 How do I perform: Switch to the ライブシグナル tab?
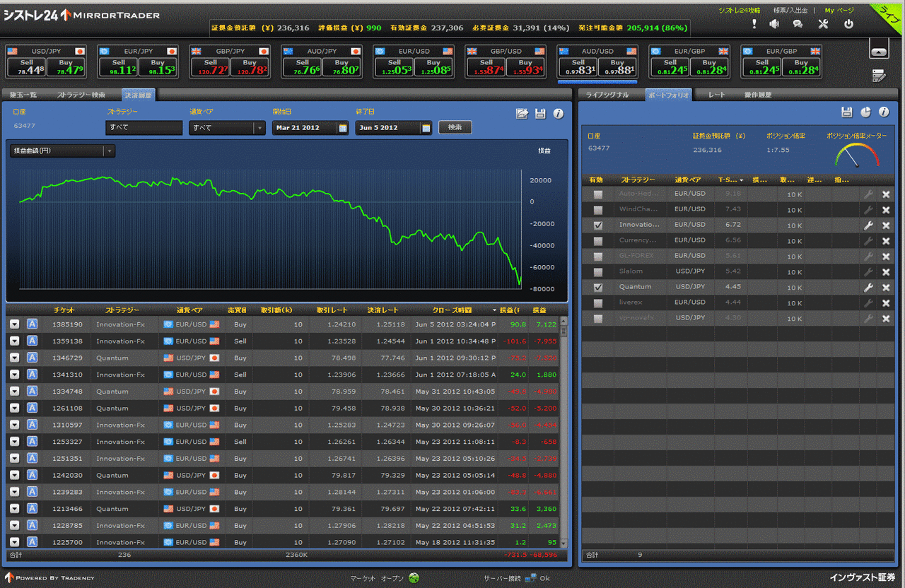607,95
